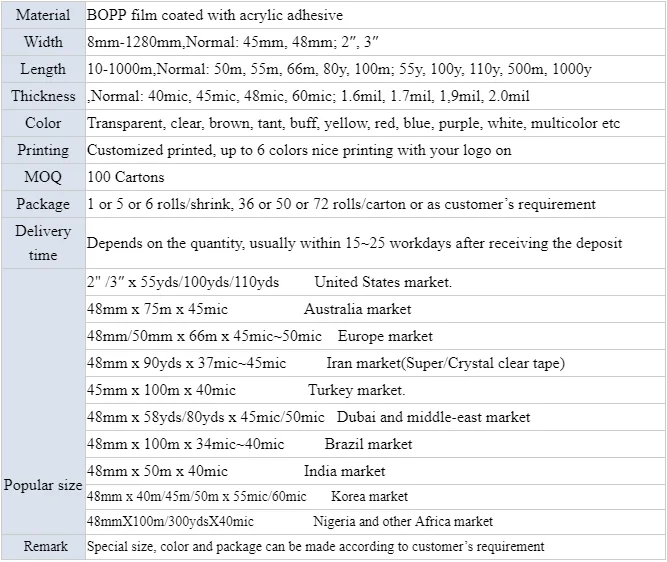
Task: Click the Brazil market size row
Action: coord(250,445)
